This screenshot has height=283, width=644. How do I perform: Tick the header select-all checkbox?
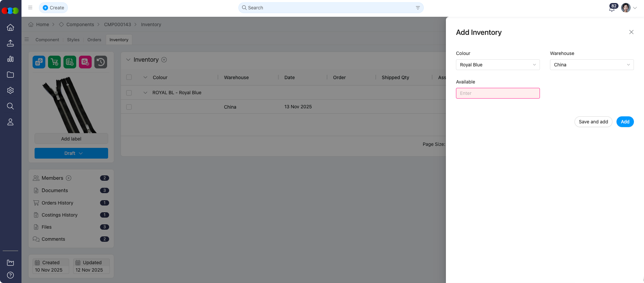[129, 77]
